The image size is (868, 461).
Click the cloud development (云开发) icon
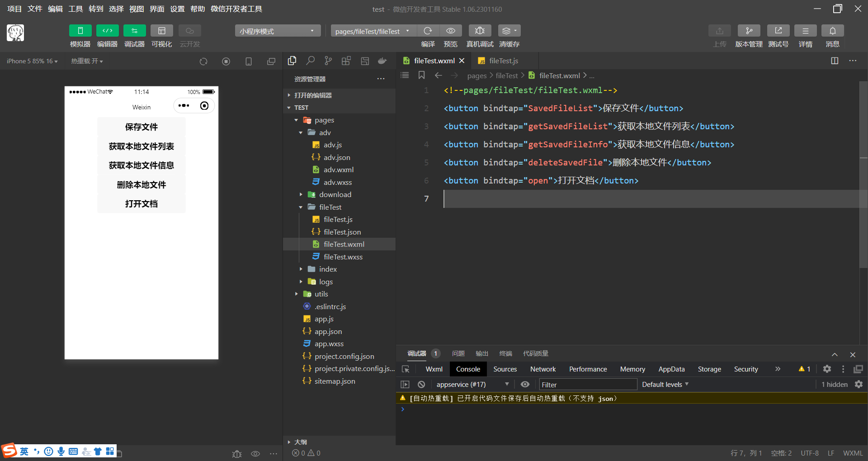tap(190, 31)
